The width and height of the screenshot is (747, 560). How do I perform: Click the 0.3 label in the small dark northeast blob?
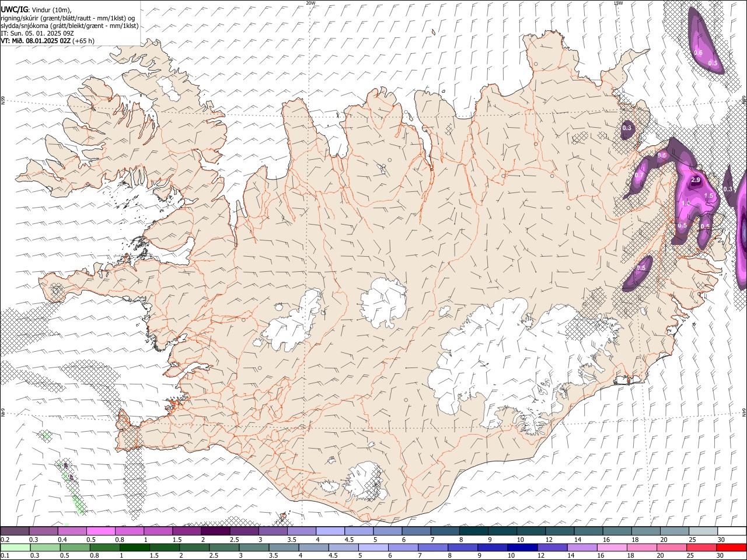pos(627,128)
